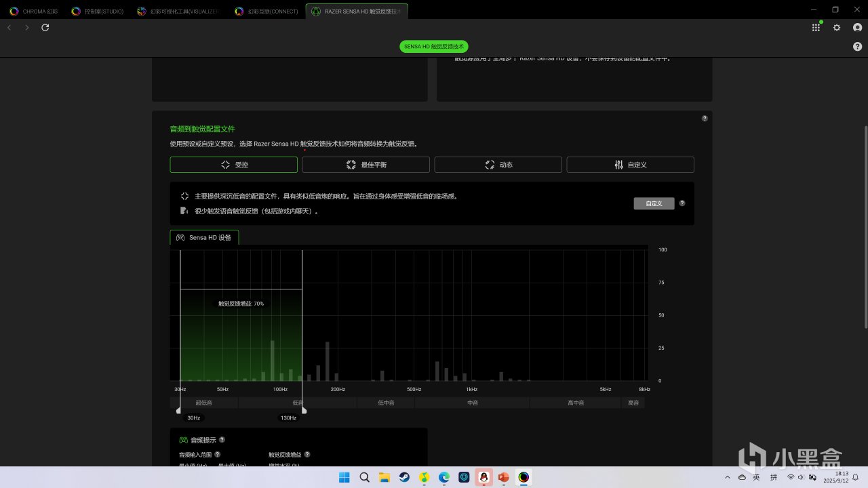Select the 最佳平衡 preset profile
868x488 pixels.
tap(366, 165)
